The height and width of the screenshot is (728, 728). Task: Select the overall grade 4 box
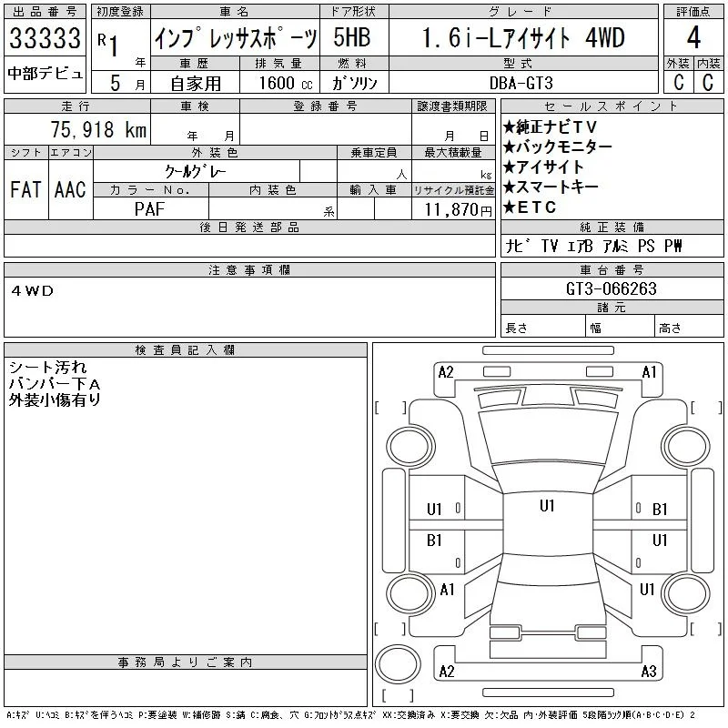693,37
